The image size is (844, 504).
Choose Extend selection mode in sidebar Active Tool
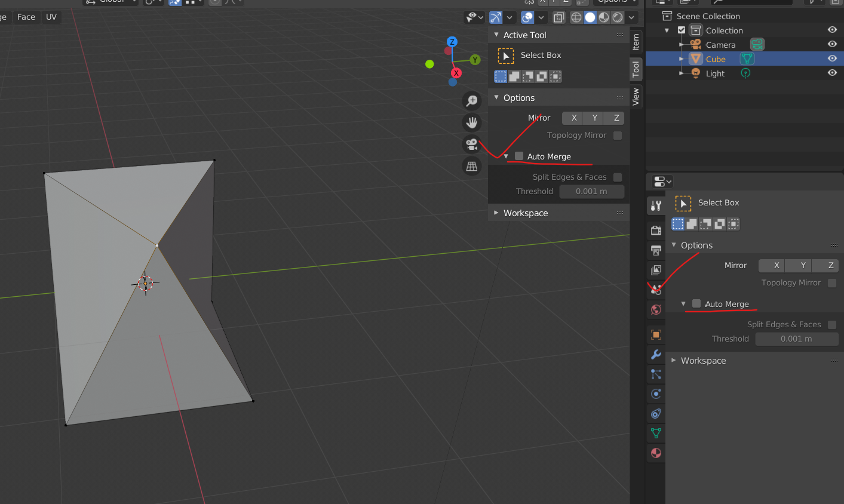514,76
